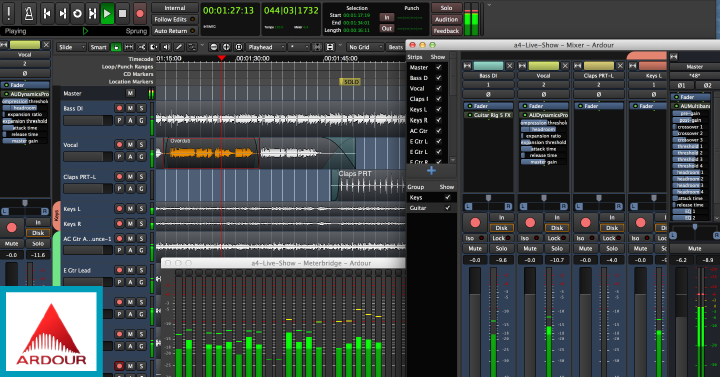Screen dimensions: 720x377
Task: Select the Audition speaker tool icon
Action: pyautogui.click(x=166, y=47)
